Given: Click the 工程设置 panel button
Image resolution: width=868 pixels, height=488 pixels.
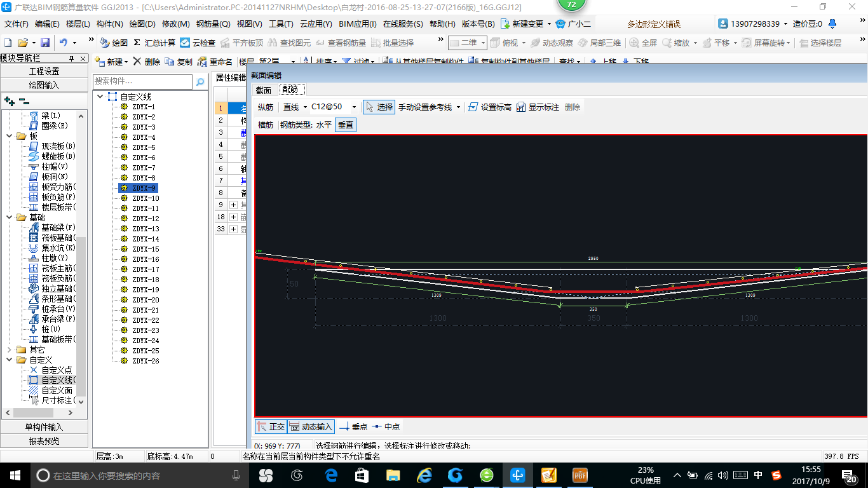Looking at the screenshot, I should pyautogui.click(x=44, y=71).
